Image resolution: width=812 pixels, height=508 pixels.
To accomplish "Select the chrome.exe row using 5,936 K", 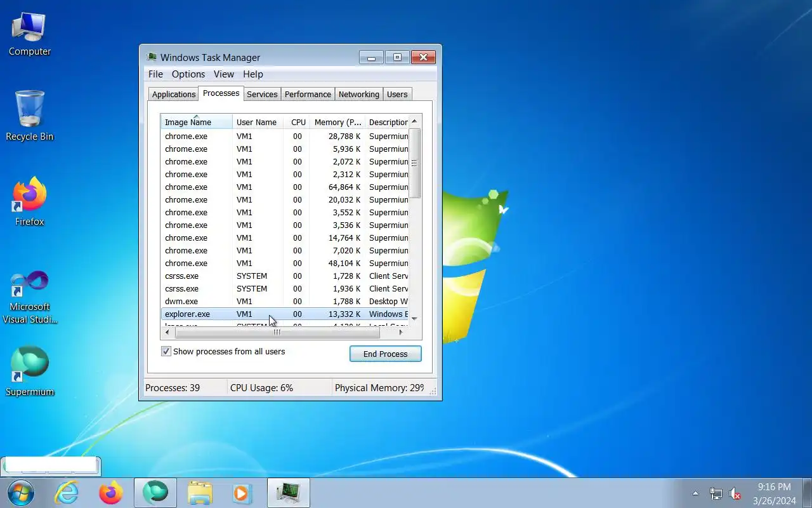I will pyautogui.click(x=285, y=149).
